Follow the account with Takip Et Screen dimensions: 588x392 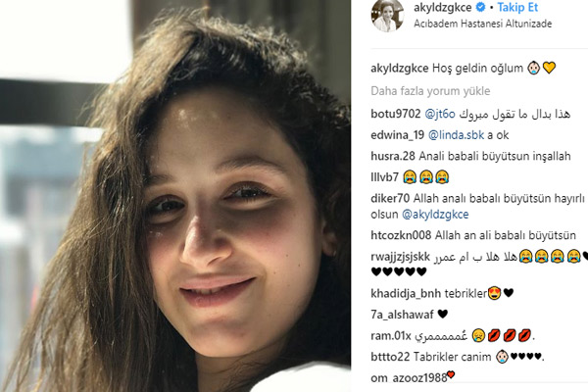click(517, 7)
